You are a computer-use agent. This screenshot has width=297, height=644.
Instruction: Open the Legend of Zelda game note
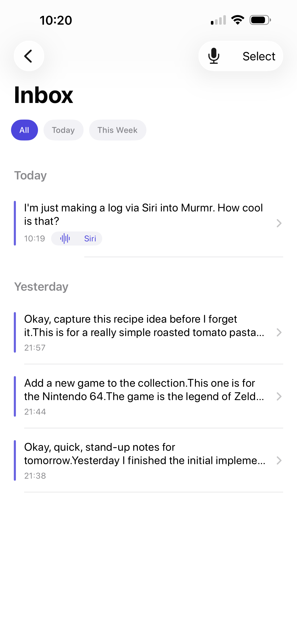point(144,390)
